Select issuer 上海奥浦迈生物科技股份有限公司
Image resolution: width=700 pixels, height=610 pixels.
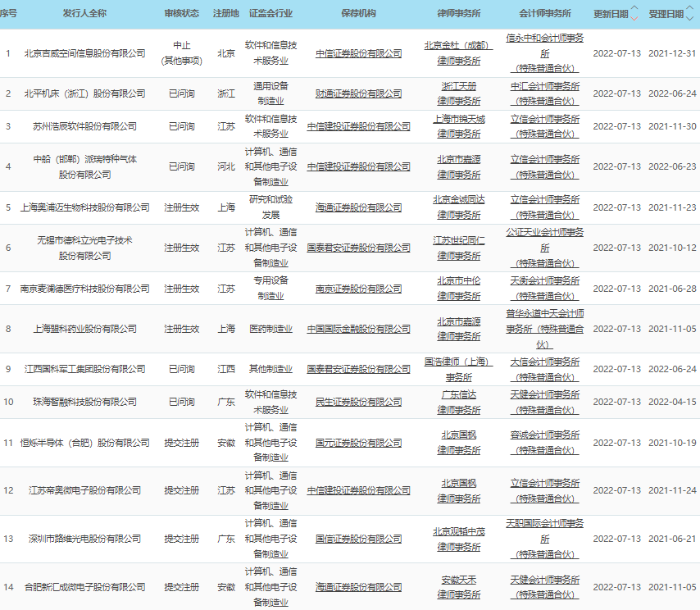[x=84, y=207]
